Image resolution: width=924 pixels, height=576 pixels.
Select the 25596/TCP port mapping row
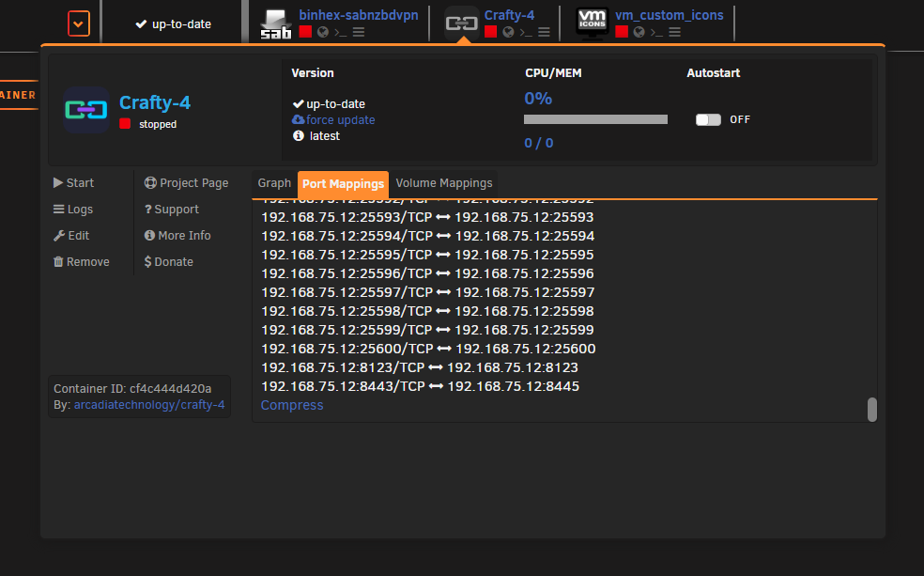[427, 273]
